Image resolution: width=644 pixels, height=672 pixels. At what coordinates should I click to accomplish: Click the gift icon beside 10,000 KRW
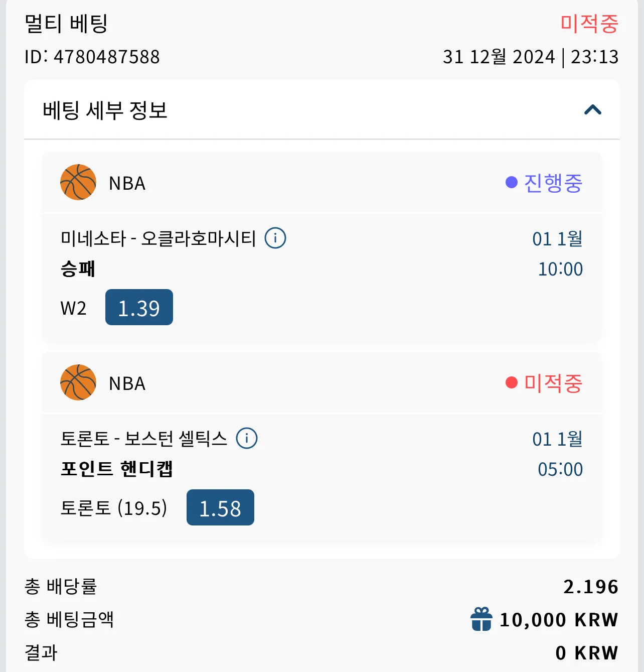[x=481, y=619]
